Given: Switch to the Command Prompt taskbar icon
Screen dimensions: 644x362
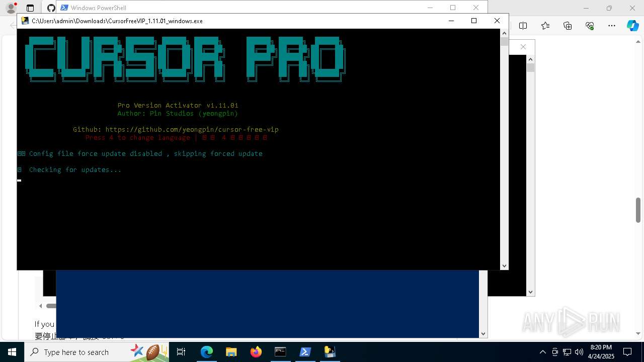Looking at the screenshot, I should pyautogui.click(x=280, y=352).
